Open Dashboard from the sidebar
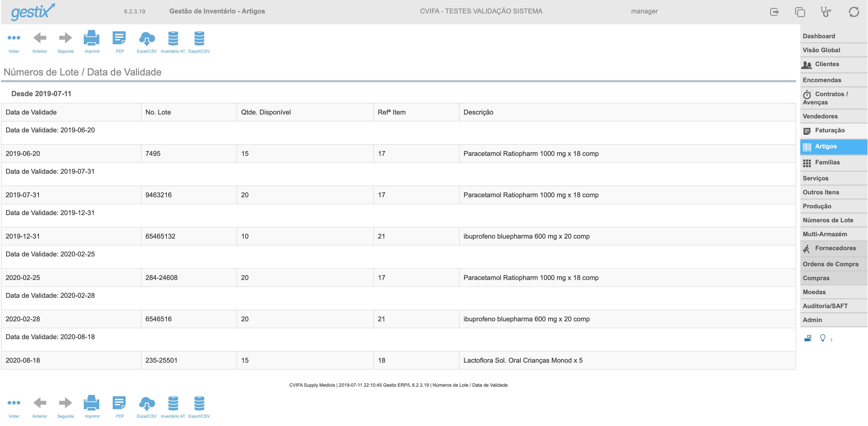The height and width of the screenshot is (426, 868). pos(834,36)
